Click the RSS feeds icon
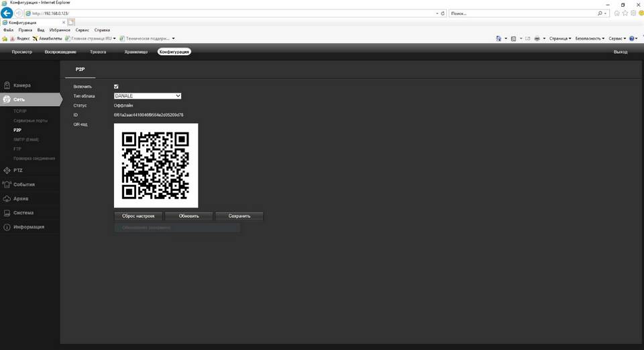644x350 pixels. pos(513,38)
